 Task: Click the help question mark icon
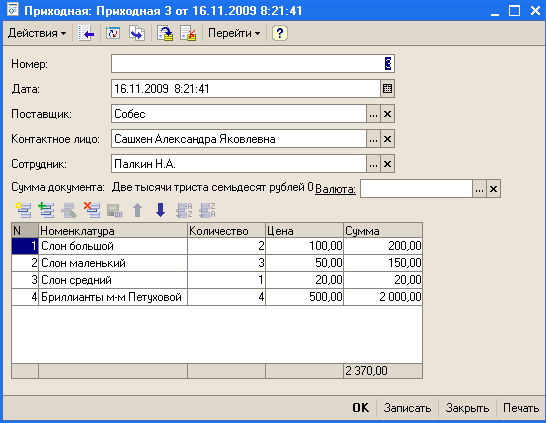pos(280,33)
